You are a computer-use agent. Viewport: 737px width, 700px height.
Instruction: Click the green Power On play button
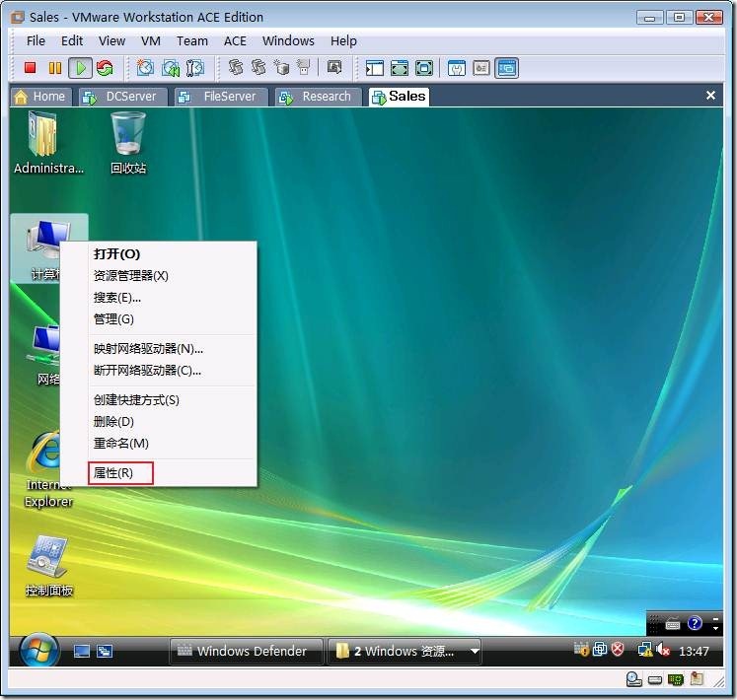(x=80, y=68)
